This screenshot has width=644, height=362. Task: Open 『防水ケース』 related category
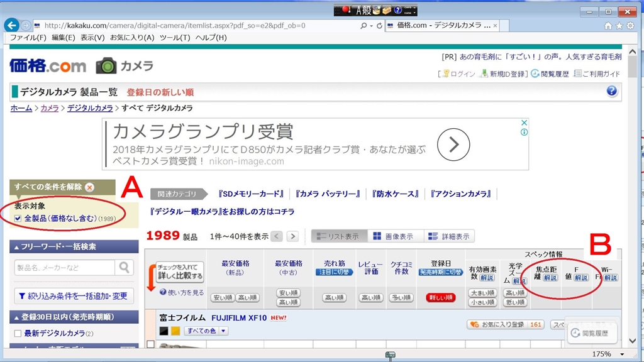(x=395, y=194)
